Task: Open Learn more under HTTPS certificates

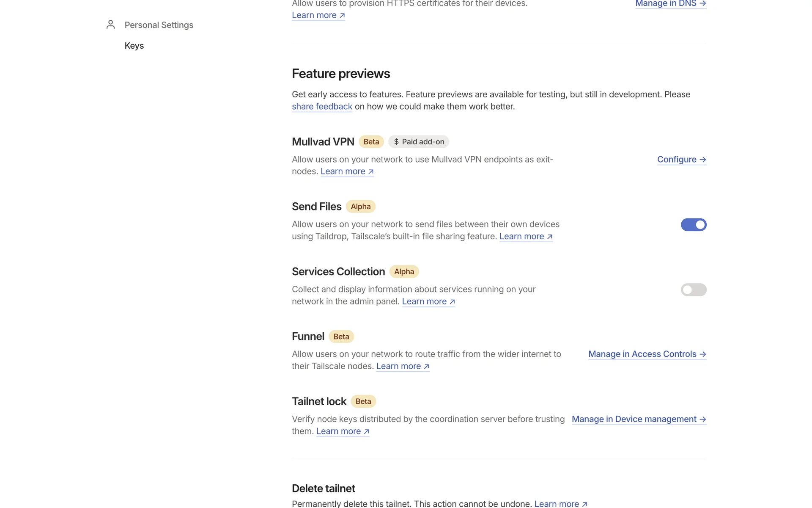Action: [318, 15]
